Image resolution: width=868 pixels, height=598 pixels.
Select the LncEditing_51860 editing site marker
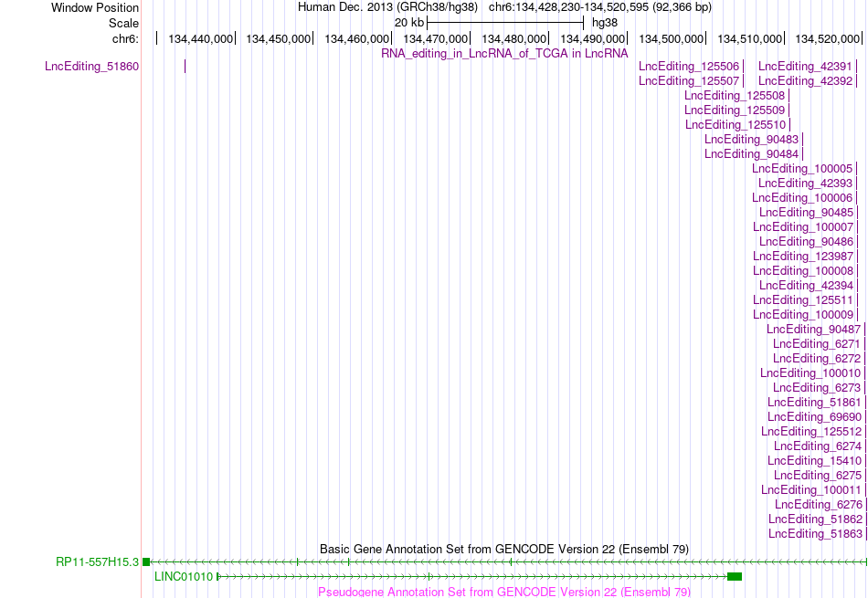pyautogui.click(x=185, y=67)
